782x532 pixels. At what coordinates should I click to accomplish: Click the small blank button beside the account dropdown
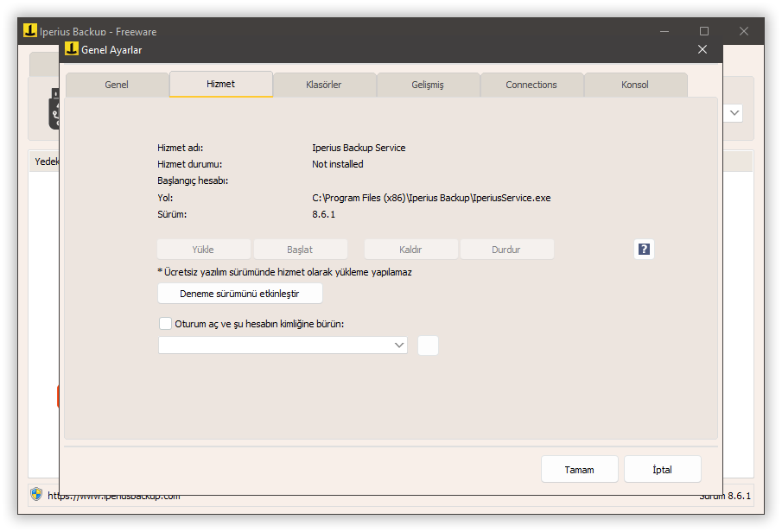click(x=428, y=345)
